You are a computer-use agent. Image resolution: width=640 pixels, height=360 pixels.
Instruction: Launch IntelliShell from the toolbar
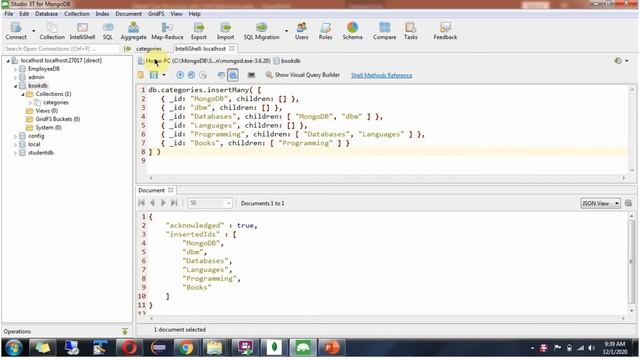pyautogui.click(x=82, y=31)
